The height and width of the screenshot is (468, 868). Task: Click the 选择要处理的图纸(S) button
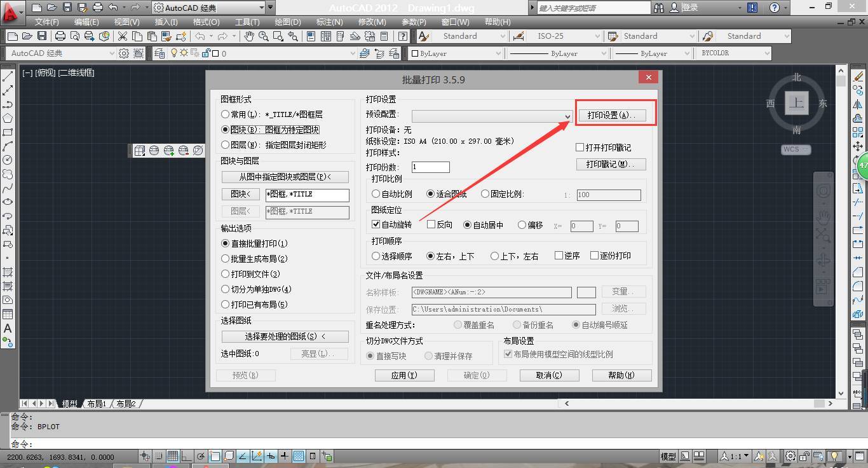point(285,336)
